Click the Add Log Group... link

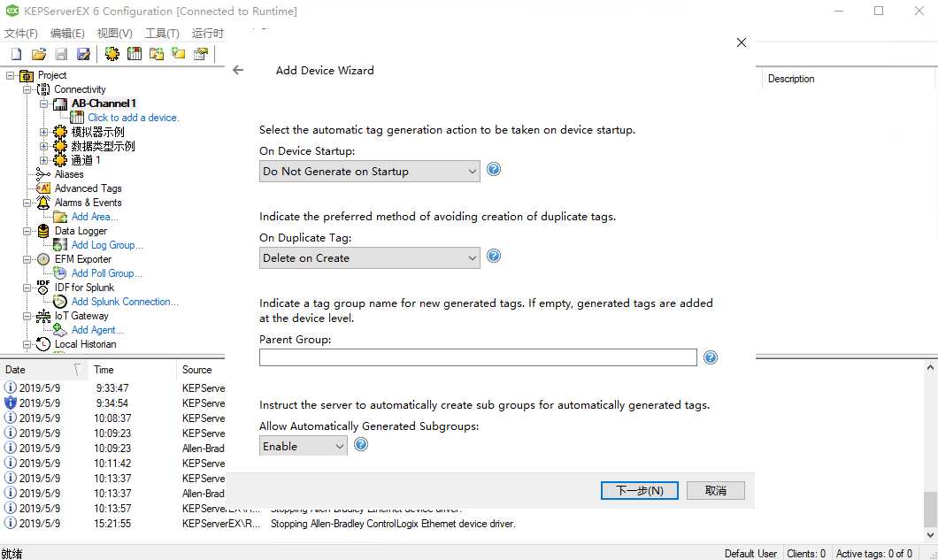pos(107,245)
